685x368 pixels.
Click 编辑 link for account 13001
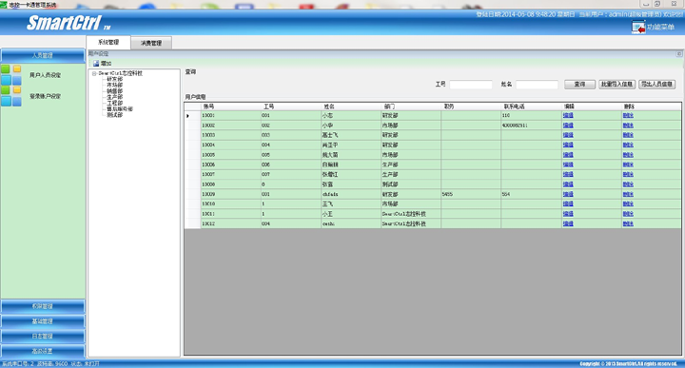(x=568, y=115)
